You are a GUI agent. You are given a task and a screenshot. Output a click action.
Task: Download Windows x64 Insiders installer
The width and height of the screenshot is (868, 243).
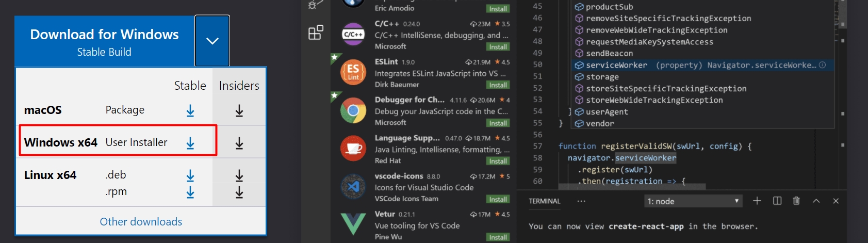(x=239, y=143)
